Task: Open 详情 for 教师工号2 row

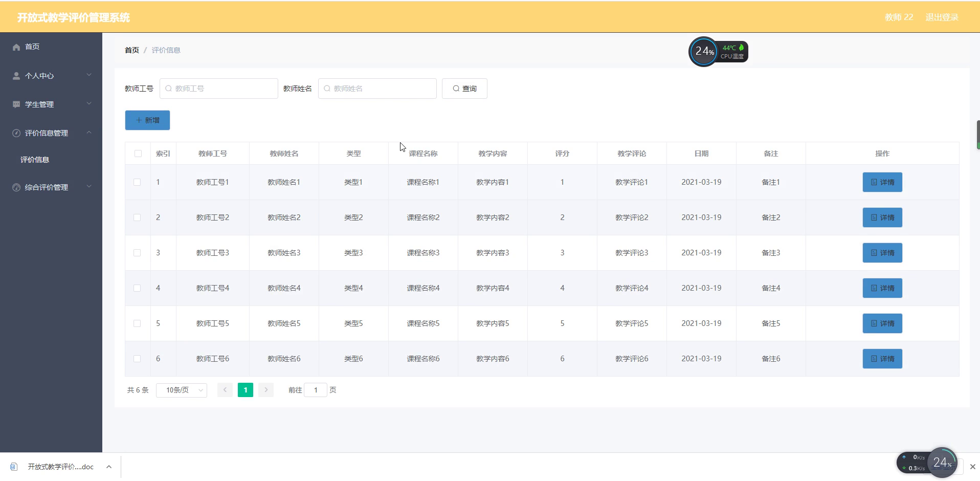Action: (882, 217)
